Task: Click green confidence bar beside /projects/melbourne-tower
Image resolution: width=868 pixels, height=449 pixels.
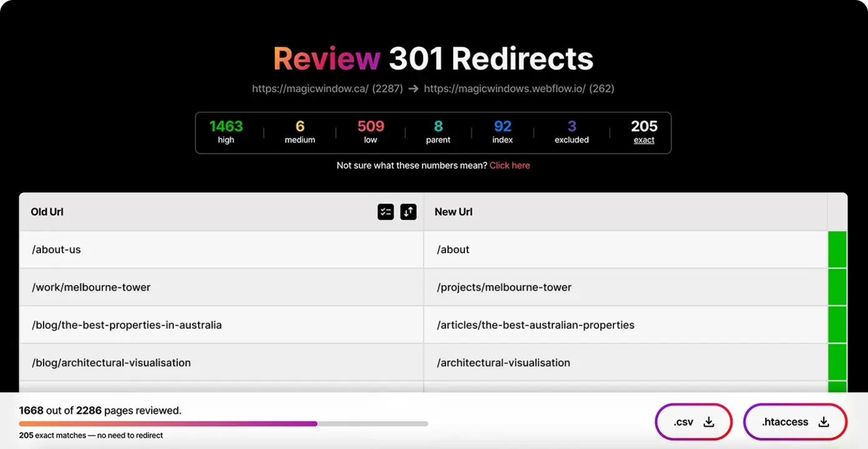Action: (x=837, y=287)
